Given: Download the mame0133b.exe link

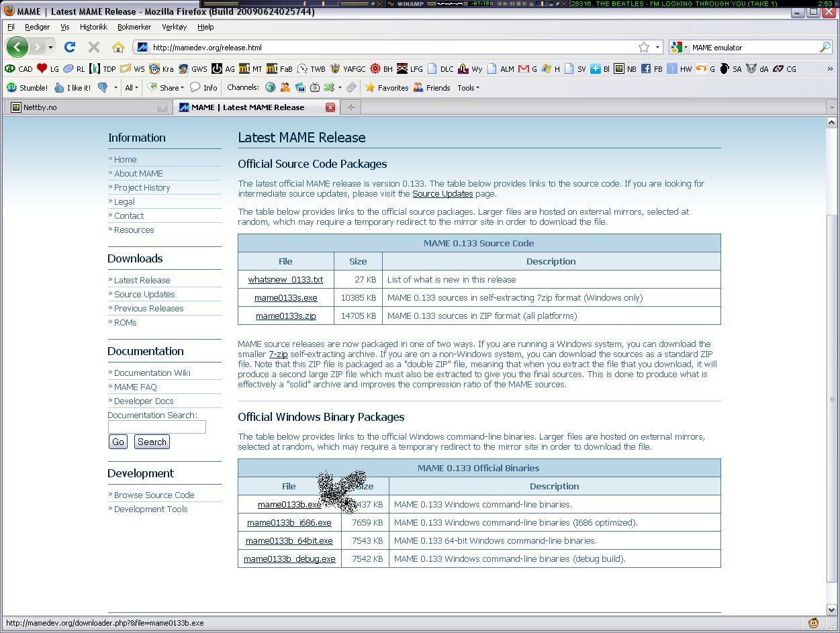Looking at the screenshot, I should 289,504.
